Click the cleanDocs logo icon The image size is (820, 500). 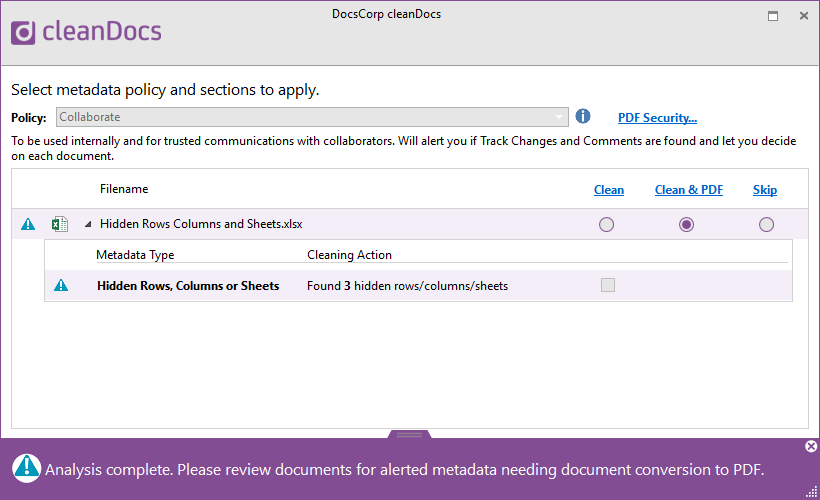[x=23, y=33]
